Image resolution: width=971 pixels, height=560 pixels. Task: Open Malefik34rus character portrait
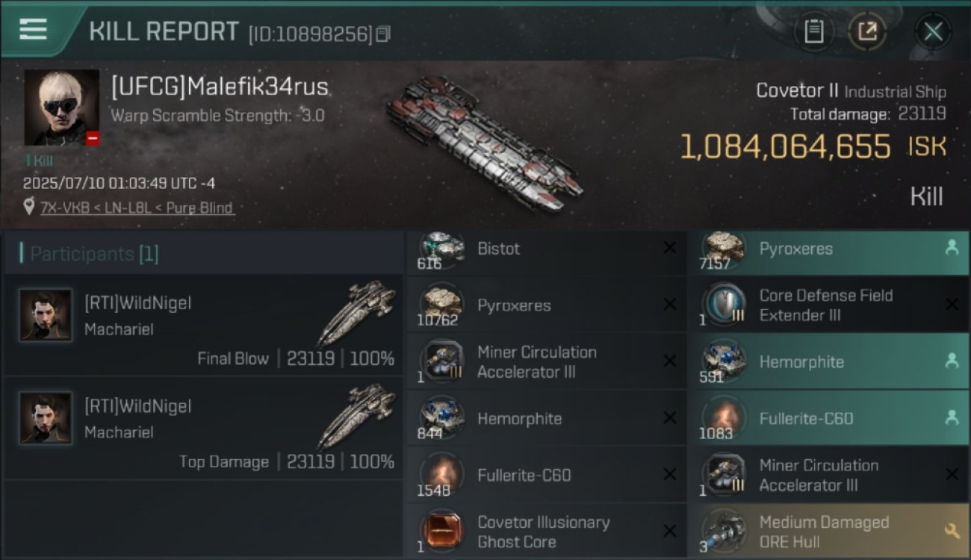coord(61,108)
